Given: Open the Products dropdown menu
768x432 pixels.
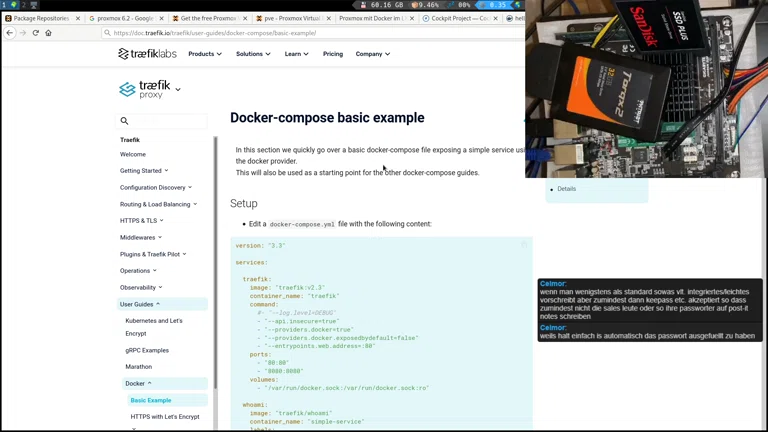Looking at the screenshot, I should (x=204, y=54).
